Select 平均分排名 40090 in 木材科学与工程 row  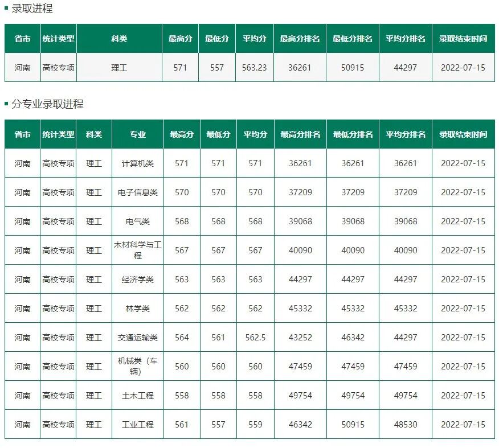pos(406,250)
